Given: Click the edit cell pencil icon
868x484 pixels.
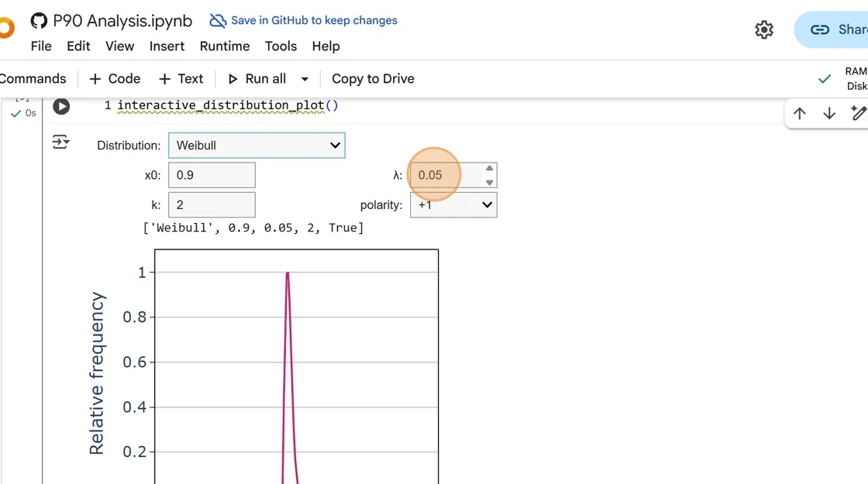Looking at the screenshot, I should 857,114.
